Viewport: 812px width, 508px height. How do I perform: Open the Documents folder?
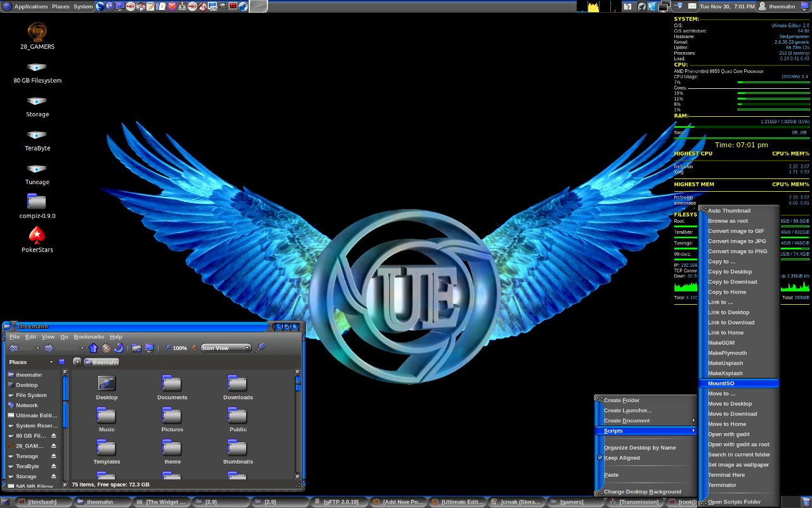pos(172,387)
